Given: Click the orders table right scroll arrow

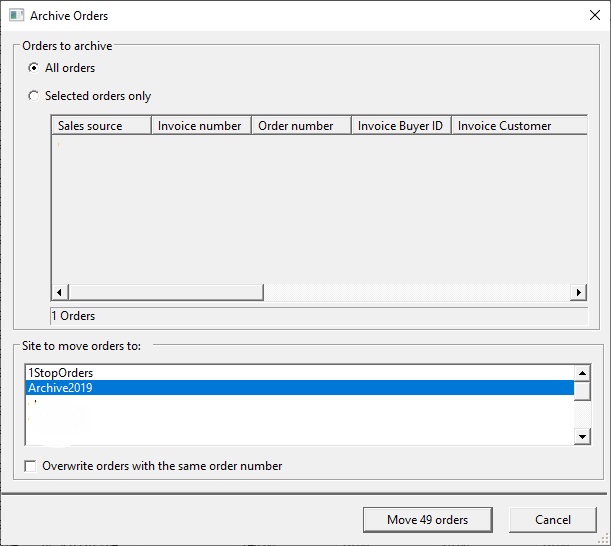Looking at the screenshot, I should [579, 292].
